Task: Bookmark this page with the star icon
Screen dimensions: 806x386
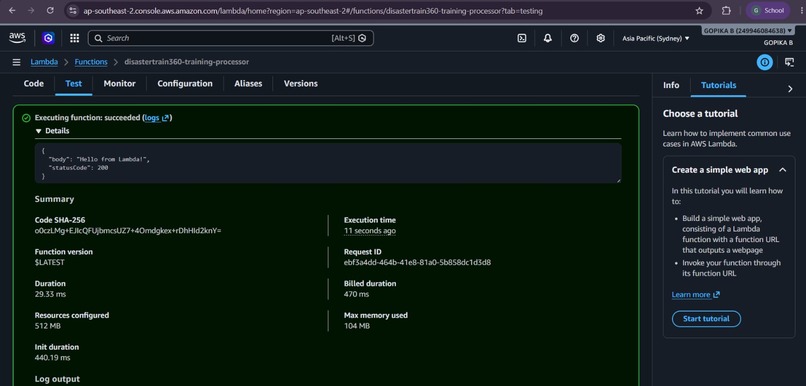Action: (699, 10)
